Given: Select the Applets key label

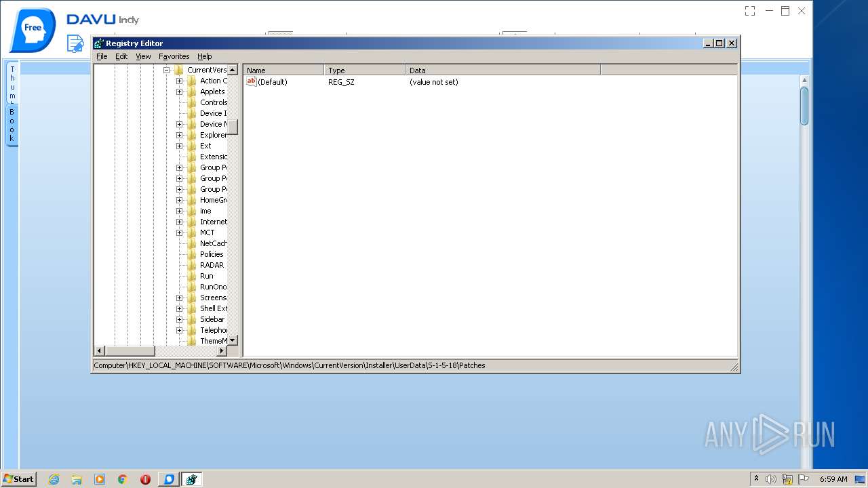Looking at the screenshot, I should 212,91.
